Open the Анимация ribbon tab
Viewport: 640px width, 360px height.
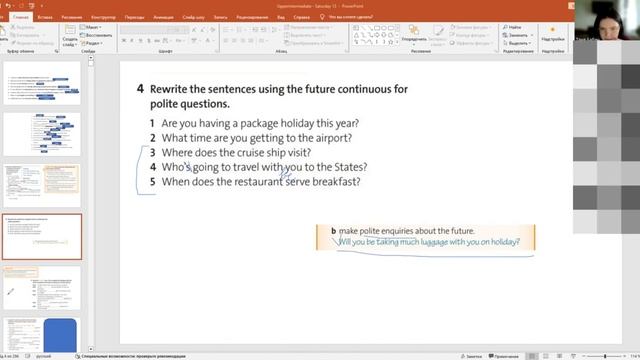pyautogui.click(x=163, y=17)
